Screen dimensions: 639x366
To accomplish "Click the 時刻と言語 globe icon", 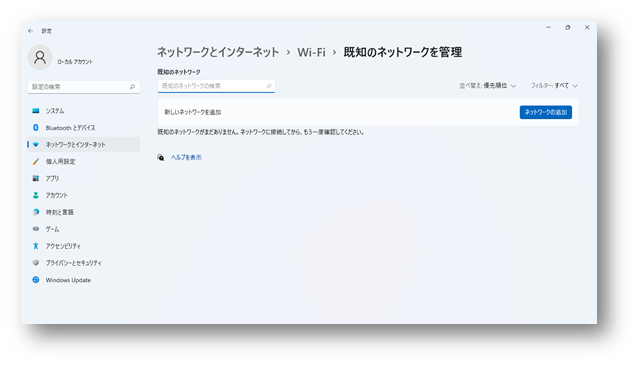I will [x=36, y=212].
